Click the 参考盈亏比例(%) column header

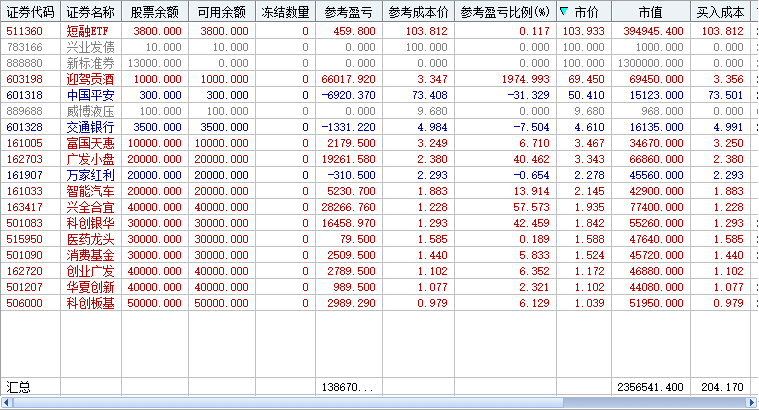coord(505,12)
